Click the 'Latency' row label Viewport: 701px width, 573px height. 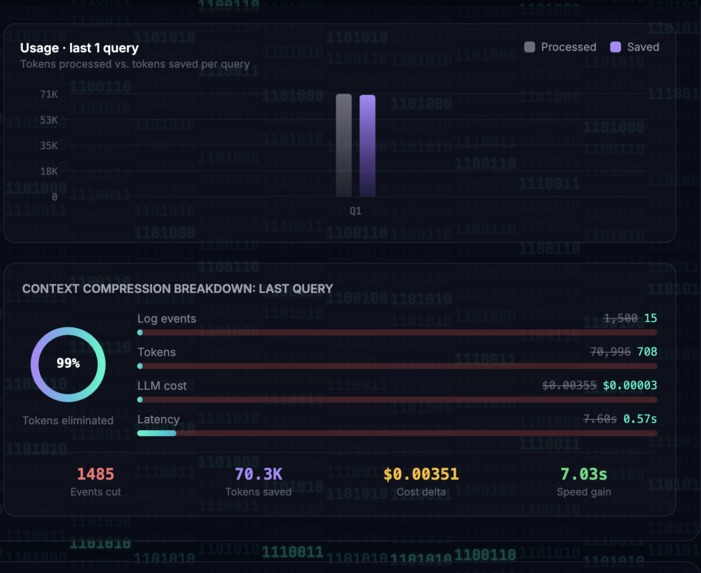[158, 420]
